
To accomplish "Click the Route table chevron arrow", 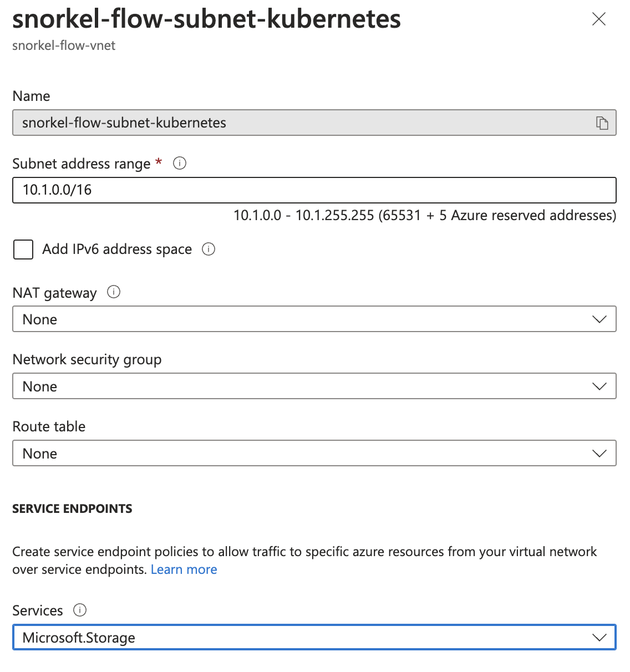I will (x=599, y=454).
